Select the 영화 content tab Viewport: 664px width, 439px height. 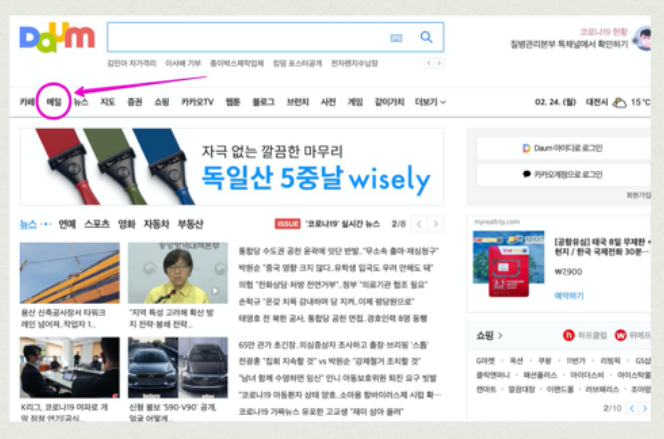click(127, 224)
